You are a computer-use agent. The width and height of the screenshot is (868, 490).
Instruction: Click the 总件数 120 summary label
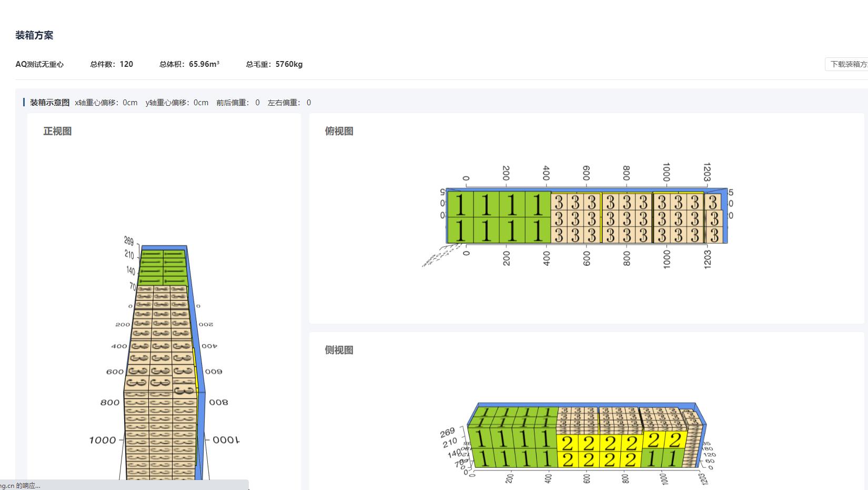pos(112,64)
